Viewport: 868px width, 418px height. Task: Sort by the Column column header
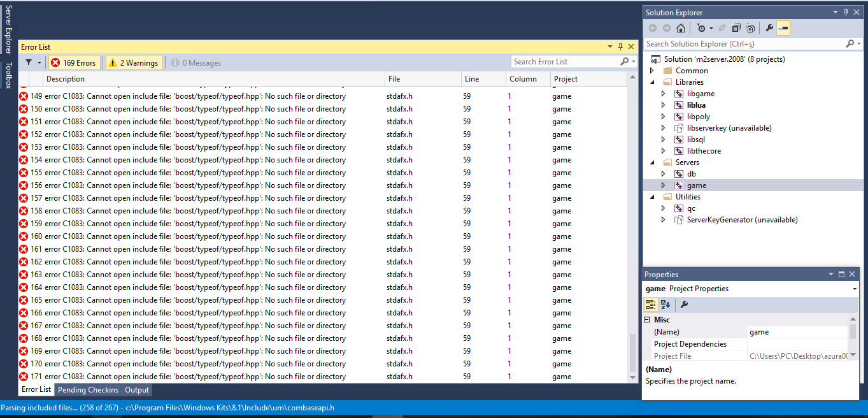click(x=529, y=79)
